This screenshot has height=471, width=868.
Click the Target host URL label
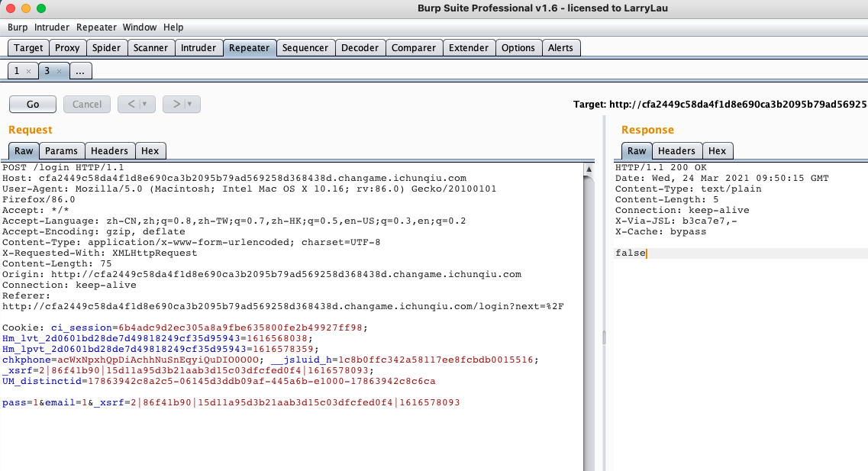[x=720, y=104]
